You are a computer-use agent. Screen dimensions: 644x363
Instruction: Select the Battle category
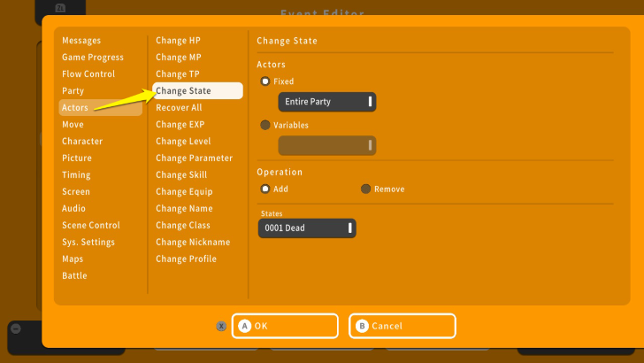coord(74,276)
